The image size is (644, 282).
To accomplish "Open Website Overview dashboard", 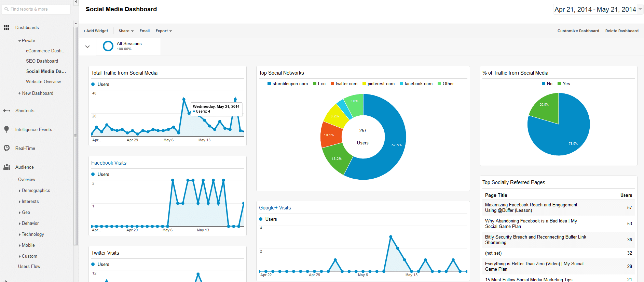I will click(x=46, y=82).
